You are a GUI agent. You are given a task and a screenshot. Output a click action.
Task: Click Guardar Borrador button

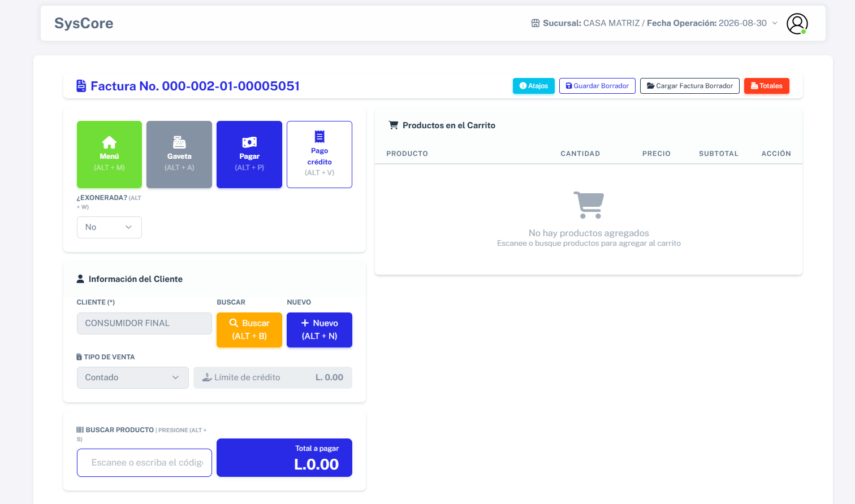point(597,86)
